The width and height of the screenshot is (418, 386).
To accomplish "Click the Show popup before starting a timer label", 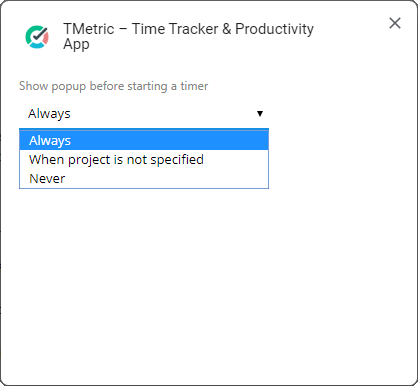I will click(113, 86).
